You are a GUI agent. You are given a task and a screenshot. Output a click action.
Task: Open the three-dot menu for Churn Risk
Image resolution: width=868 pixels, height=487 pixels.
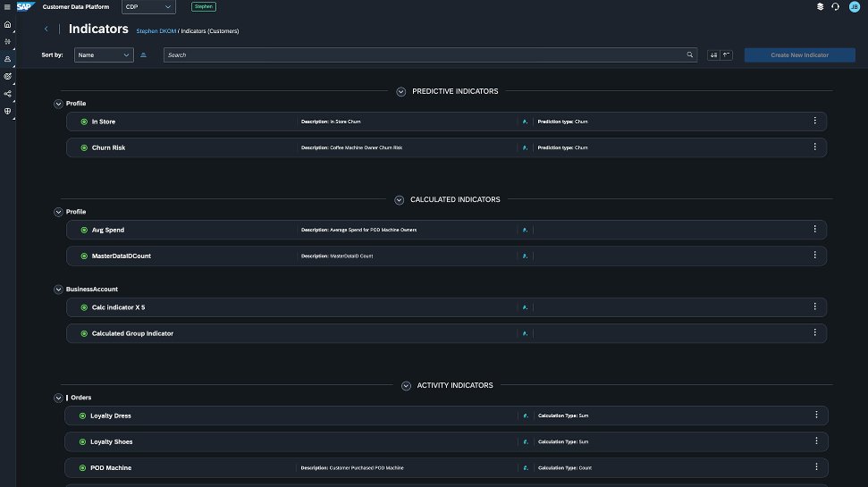(x=814, y=147)
